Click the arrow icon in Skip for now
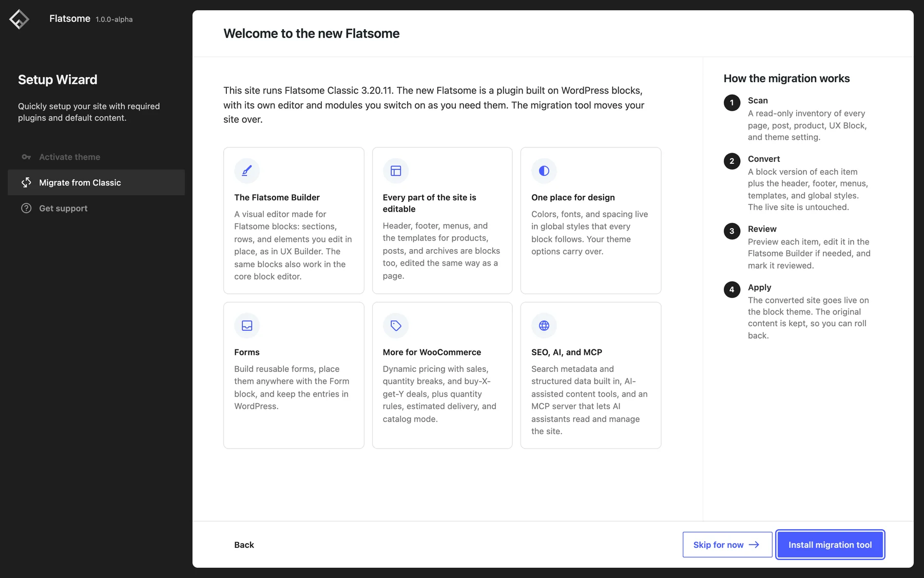 pos(754,545)
